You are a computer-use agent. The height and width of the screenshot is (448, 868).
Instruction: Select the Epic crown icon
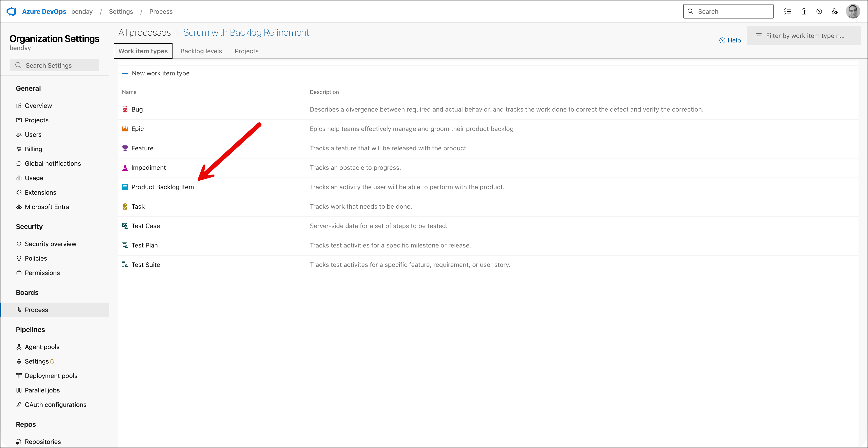point(125,128)
